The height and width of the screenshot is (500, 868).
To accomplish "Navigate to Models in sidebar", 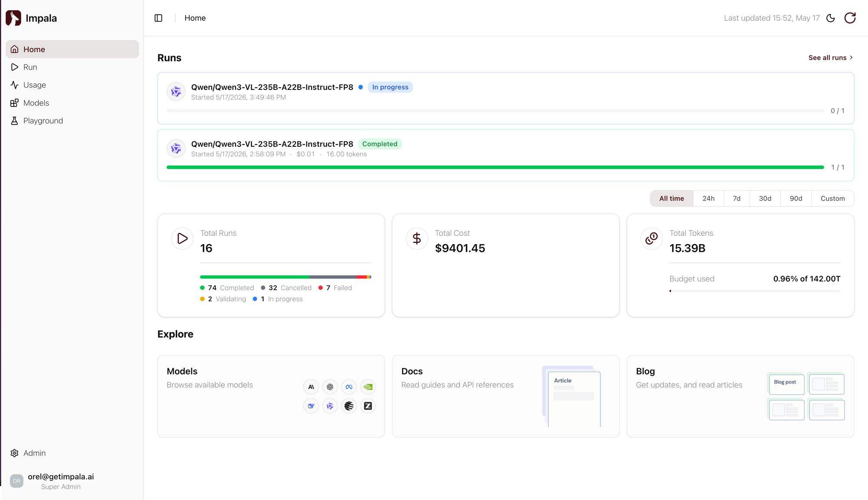I will click(72, 103).
